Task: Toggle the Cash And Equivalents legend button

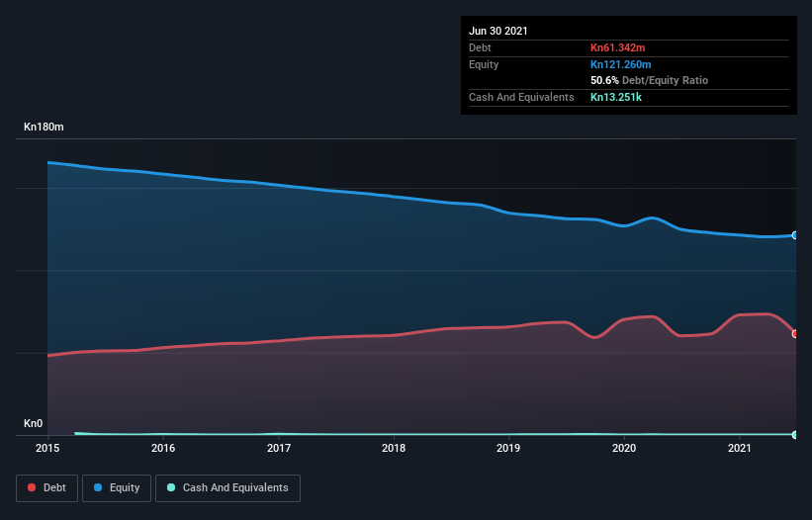Action: point(227,488)
